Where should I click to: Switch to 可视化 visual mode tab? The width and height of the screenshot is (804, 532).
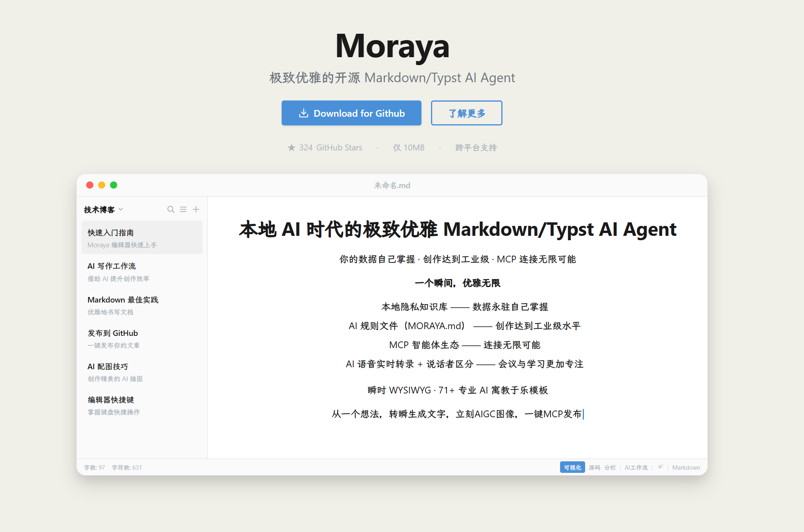click(x=572, y=467)
